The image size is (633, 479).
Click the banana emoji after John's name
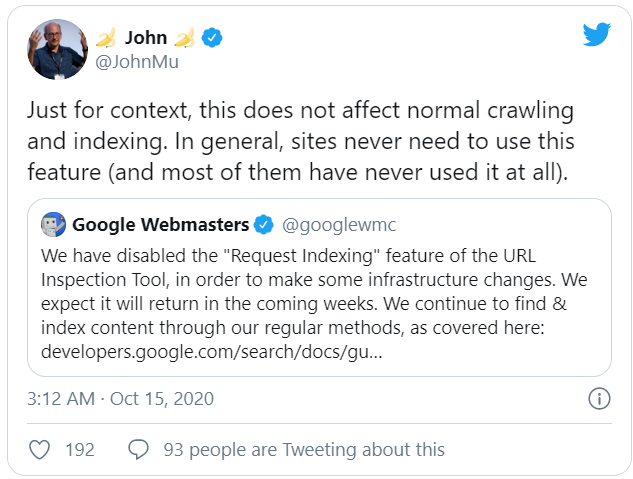[x=184, y=39]
